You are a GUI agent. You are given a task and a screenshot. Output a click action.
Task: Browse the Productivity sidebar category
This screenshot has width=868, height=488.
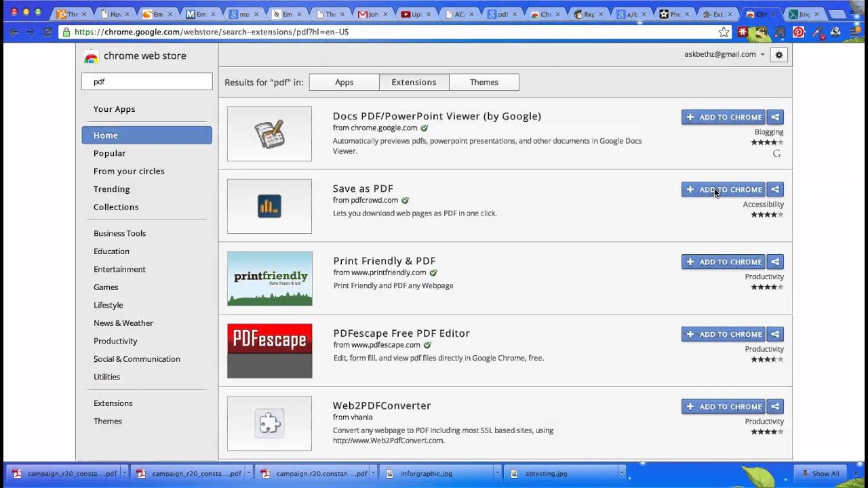(115, 341)
